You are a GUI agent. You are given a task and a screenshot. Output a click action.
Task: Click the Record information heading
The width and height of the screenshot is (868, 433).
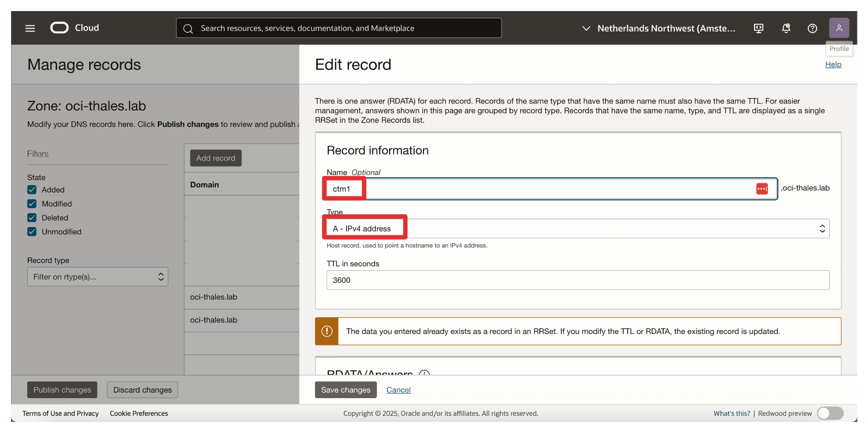pyautogui.click(x=378, y=151)
